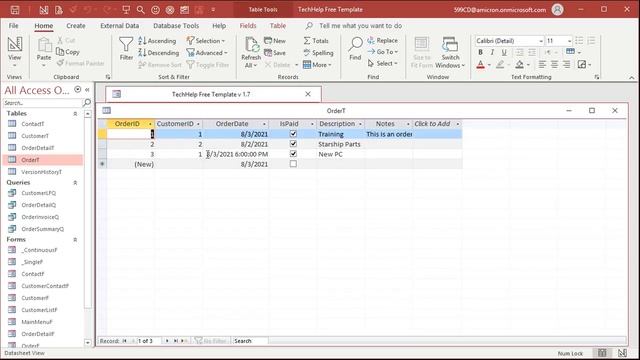Open the View button in Views group
This screenshot has height=360, width=640.
[x=14, y=53]
